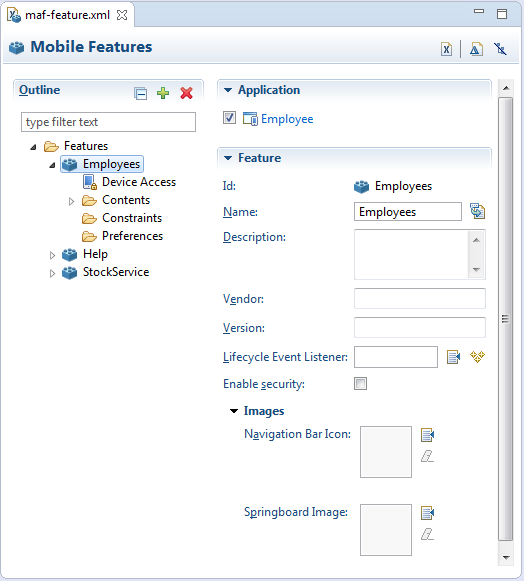Screen dimensions: 524x581
Task: Collapse the Feature section
Action: [228, 158]
